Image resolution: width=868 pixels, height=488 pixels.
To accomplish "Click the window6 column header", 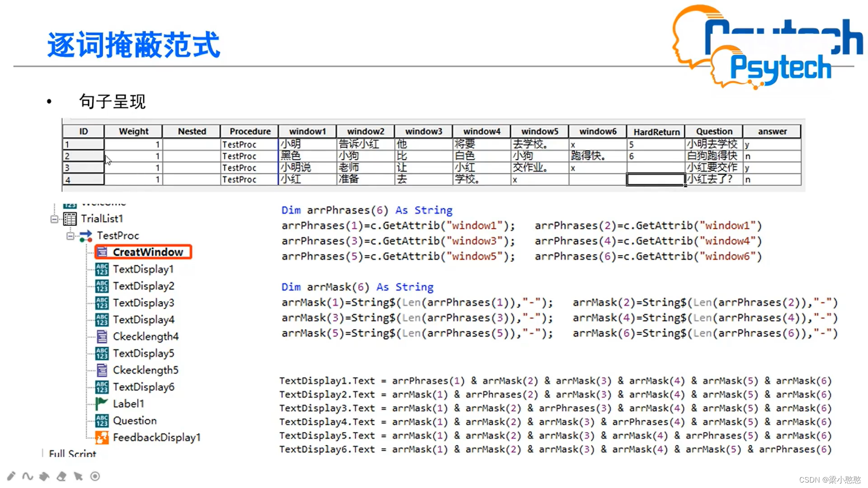I will 598,131.
